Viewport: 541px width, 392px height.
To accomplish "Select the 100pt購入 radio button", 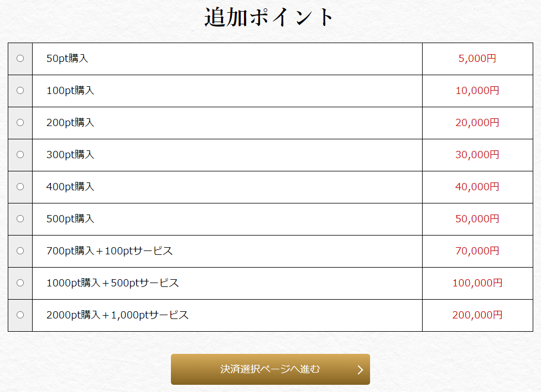I will [x=20, y=90].
